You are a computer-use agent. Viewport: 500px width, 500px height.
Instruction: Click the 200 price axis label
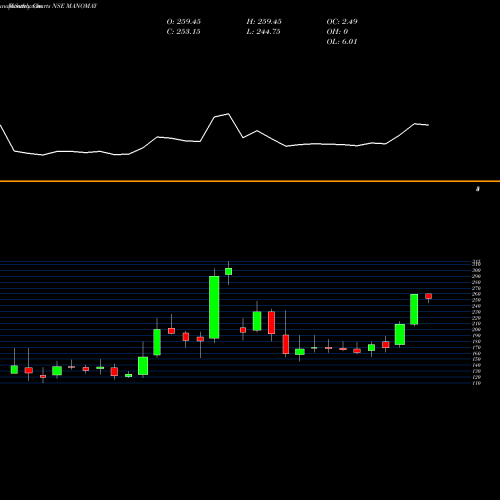pyautogui.click(x=476, y=330)
